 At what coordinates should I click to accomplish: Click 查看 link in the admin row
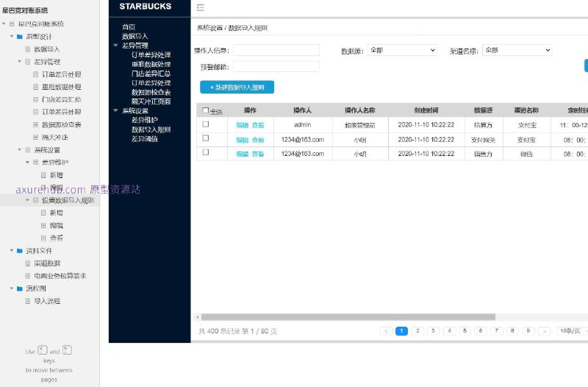[258, 125]
